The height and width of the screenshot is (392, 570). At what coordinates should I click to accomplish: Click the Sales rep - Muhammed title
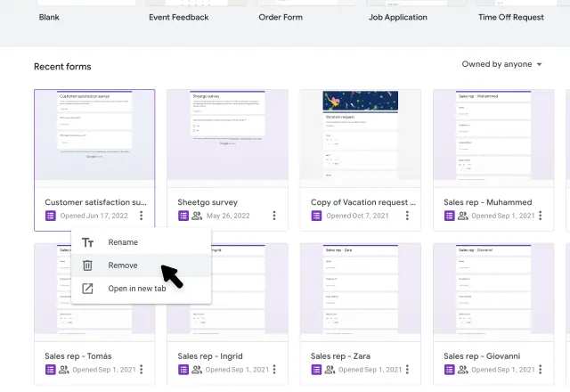pyautogui.click(x=487, y=202)
